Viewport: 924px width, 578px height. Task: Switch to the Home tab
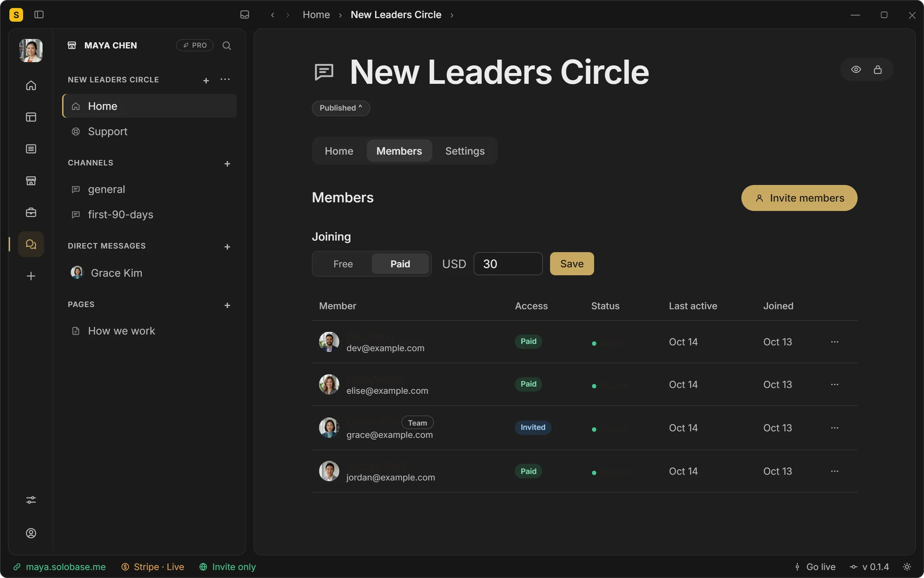tap(339, 151)
